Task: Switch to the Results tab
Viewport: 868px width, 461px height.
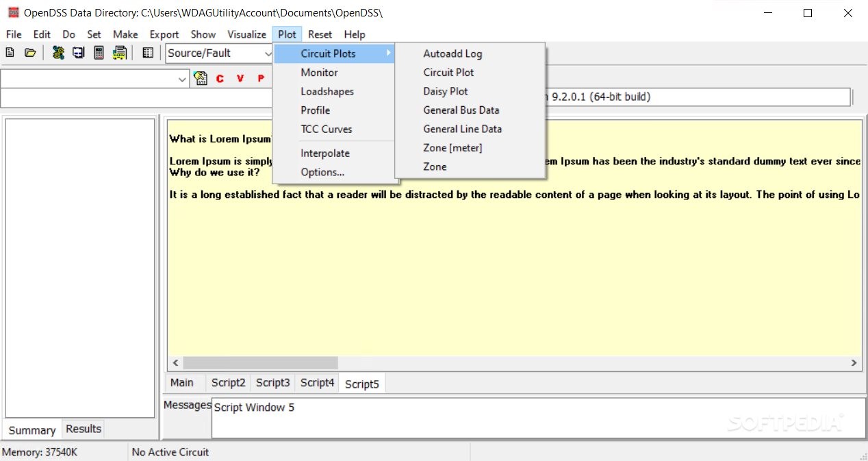Action: pyautogui.click(x=84, y=429)
